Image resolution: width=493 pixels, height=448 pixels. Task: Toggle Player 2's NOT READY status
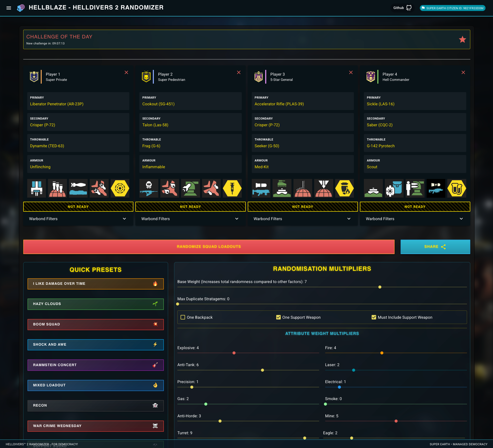[191, 207]
